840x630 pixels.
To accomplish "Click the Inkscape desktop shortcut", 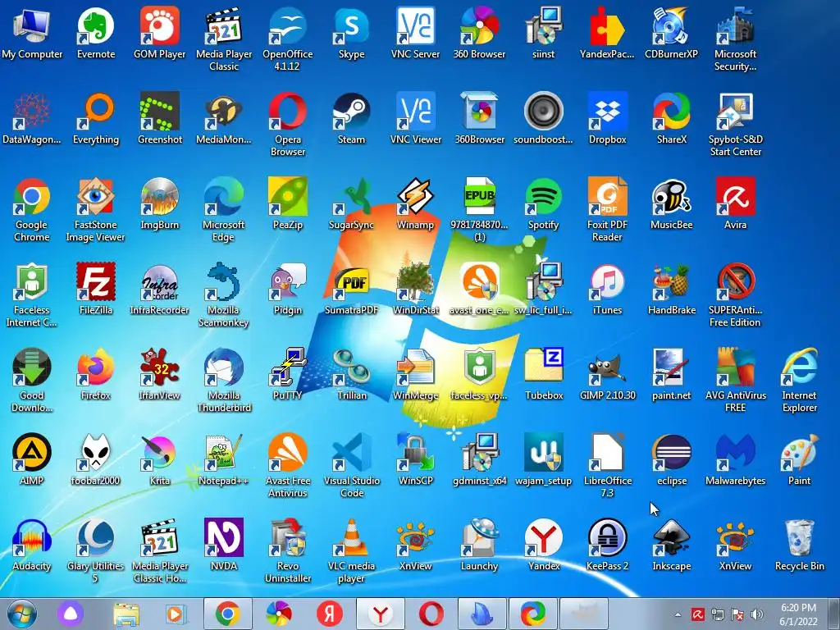I will click(x=671, y=545).
